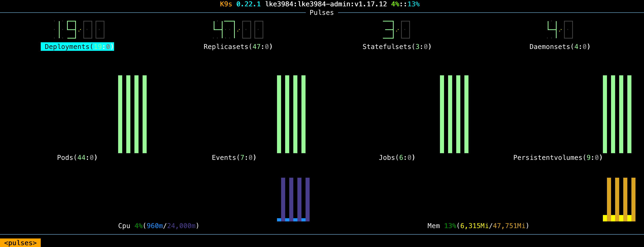Click the Daemonsets(4:0) label
Image resolution: width=644 pixels, height=247 pixels.
click(560, 47)
